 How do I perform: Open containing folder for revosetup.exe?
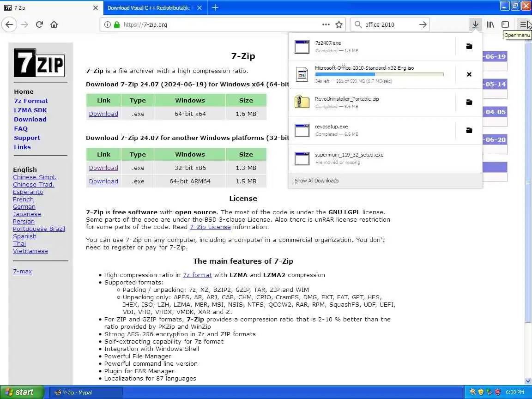click(x=469, y=130)
